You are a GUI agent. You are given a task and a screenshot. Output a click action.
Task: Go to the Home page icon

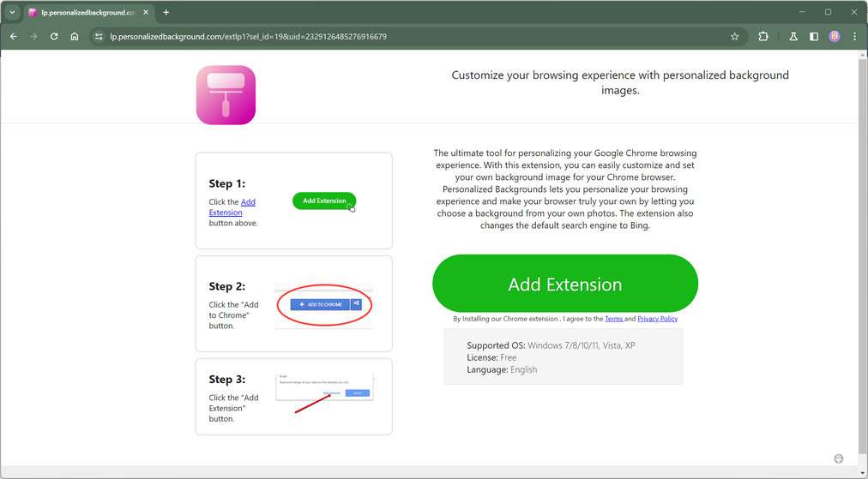pyautogui.click(x=75, y=37)
